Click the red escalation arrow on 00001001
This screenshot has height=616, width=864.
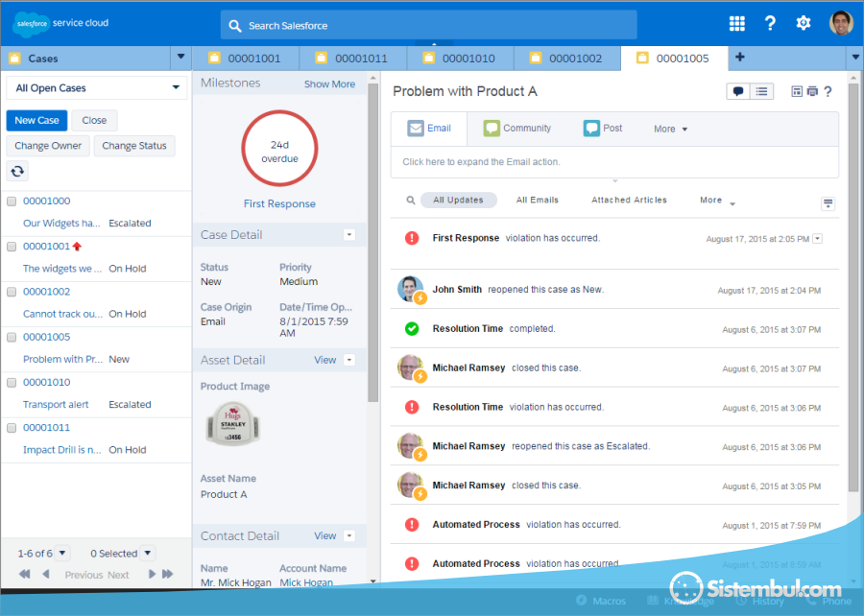(77, 246)
